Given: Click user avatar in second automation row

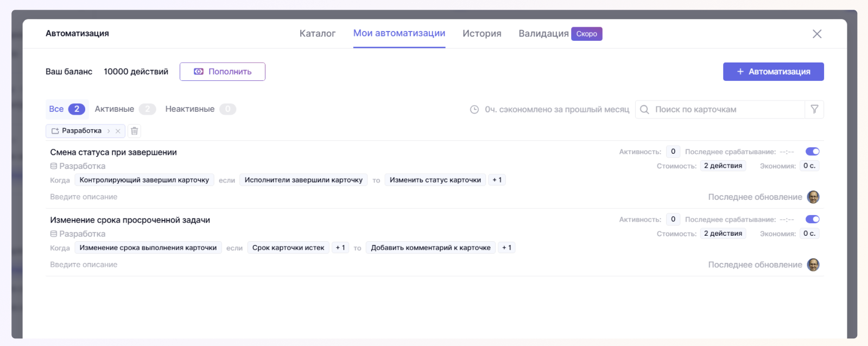Looking at the screenshot, I should click(x=813, y=265).
